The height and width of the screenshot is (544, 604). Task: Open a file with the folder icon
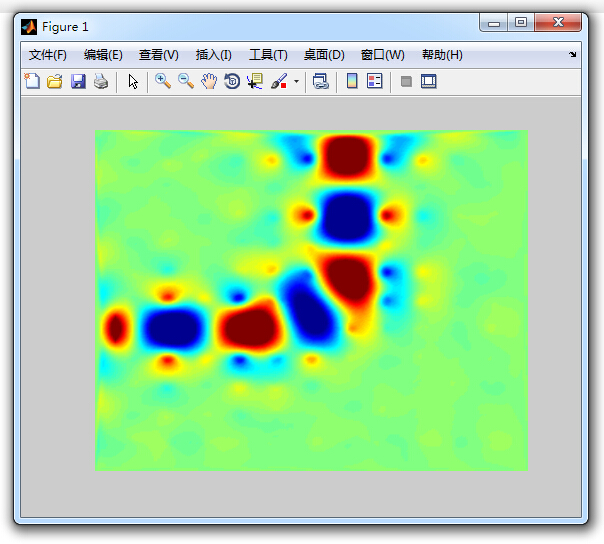tap(55, 81)
